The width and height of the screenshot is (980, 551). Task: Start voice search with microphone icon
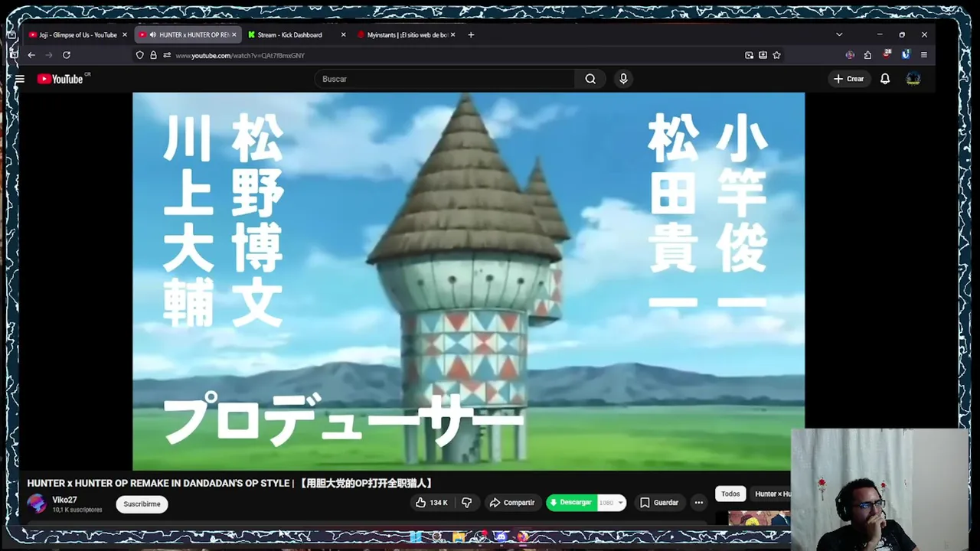coord(623,79)
